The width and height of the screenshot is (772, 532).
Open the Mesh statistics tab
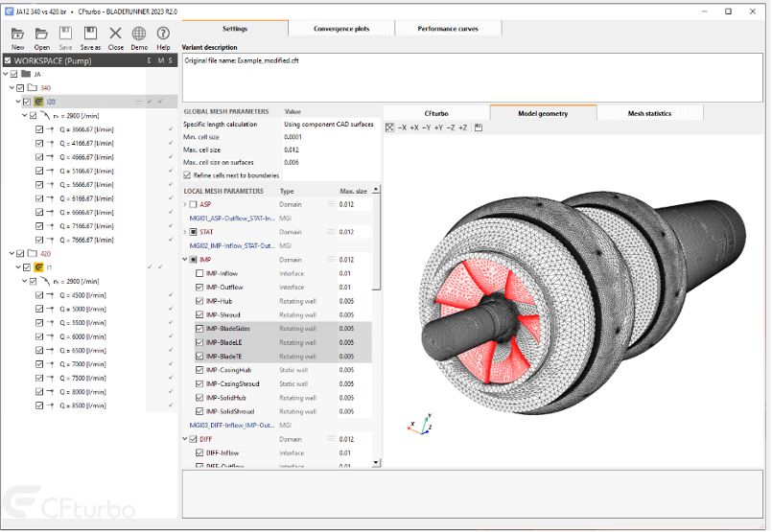tap(649, 113)
